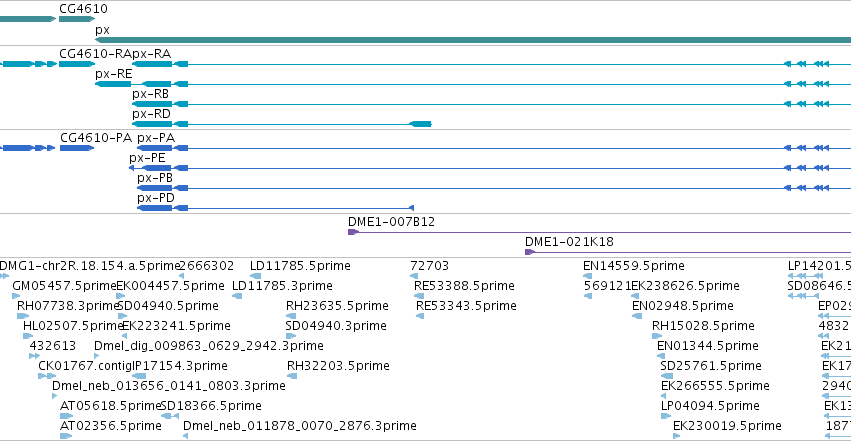
Task: Select the IP17154.3prime EST
Action: (x=139, y=376)
